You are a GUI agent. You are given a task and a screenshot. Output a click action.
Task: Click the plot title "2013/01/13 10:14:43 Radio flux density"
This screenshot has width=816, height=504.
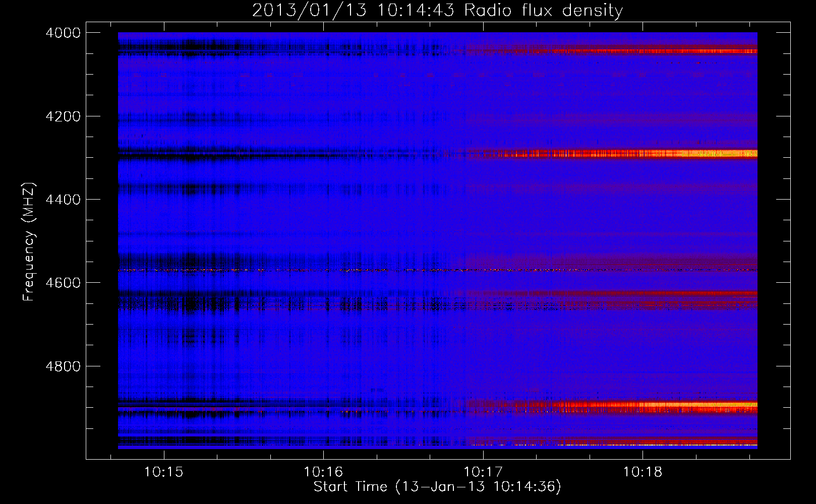pos(437,10)
